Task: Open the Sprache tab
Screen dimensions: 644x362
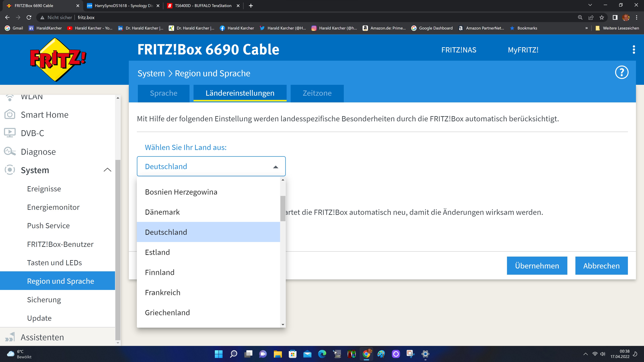Action: click(164, 93)
